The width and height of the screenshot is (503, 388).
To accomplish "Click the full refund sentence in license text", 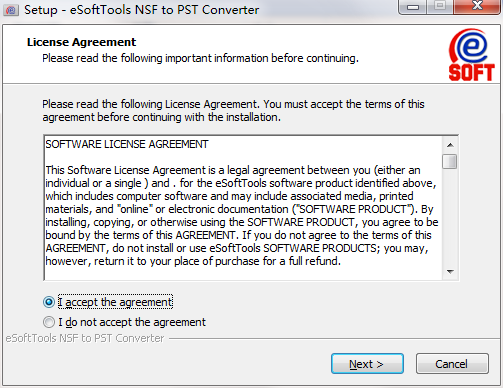I will pos(193,261).
